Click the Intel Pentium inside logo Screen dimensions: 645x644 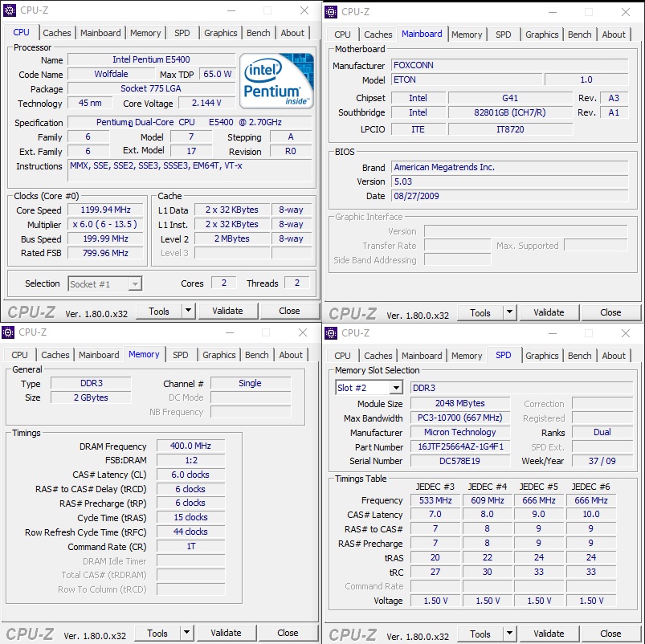[x=276, y=80]
